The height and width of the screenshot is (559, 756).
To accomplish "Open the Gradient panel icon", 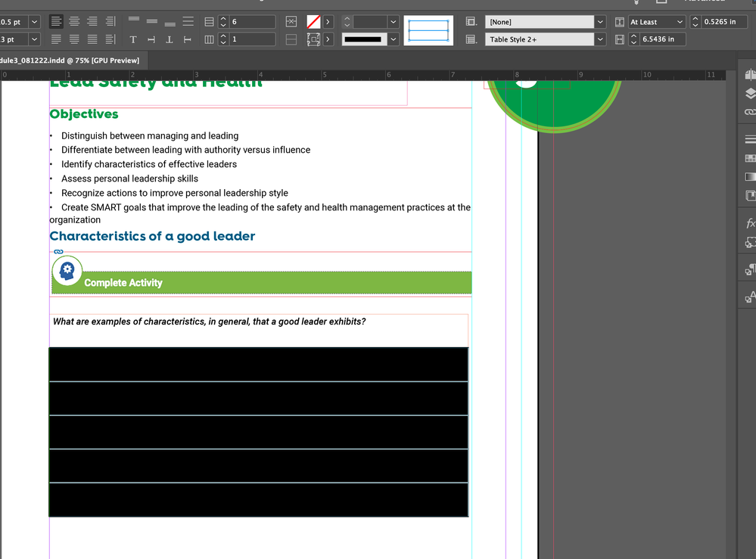I will click(x=750, y=177).
